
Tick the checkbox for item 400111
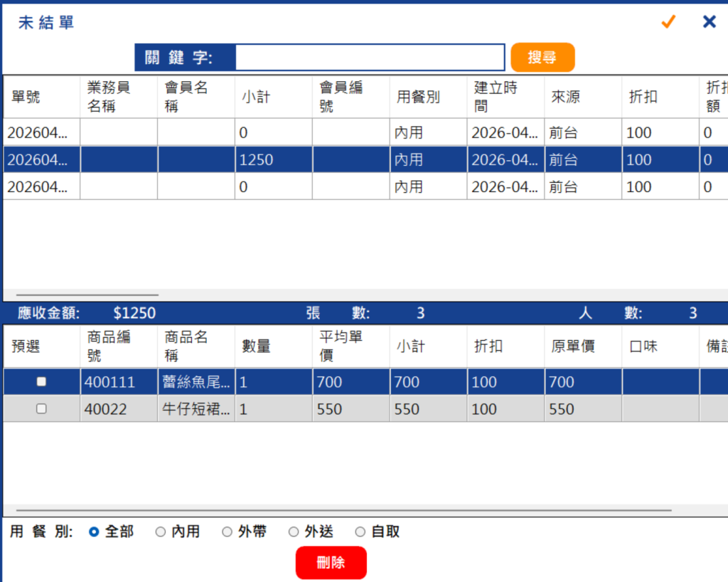41,381
